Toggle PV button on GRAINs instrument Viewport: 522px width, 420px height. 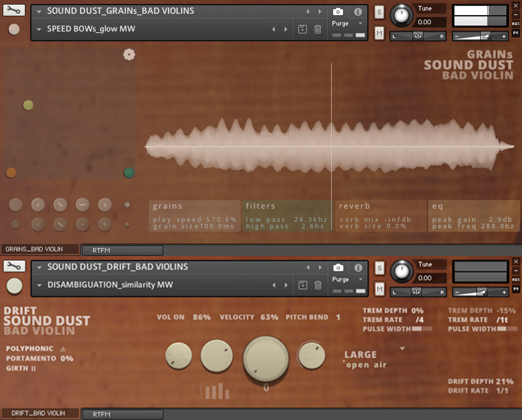(x=515, y=33)
